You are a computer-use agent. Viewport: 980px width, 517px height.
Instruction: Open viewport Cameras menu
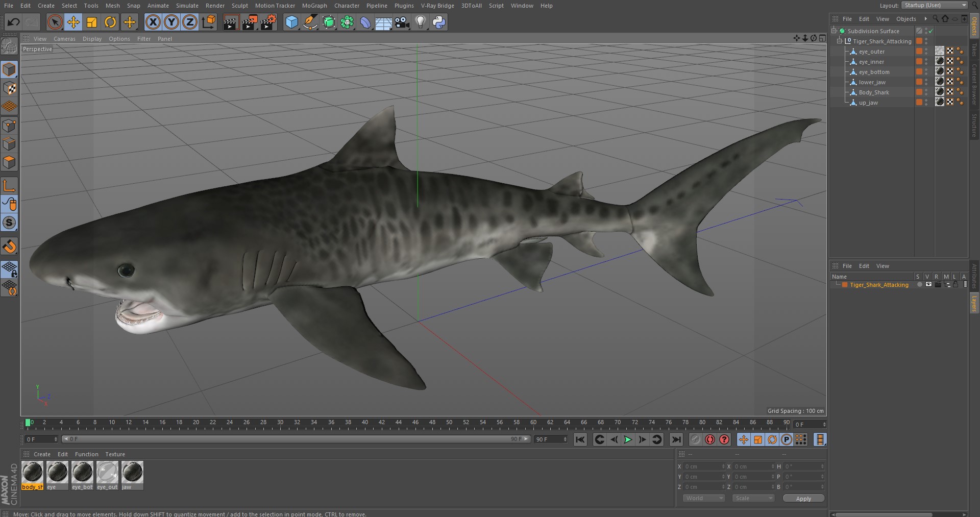(x=64, y=39)
